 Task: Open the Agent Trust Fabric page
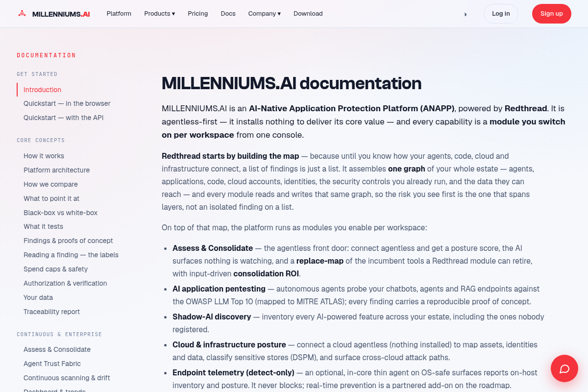tap(52, 364)
